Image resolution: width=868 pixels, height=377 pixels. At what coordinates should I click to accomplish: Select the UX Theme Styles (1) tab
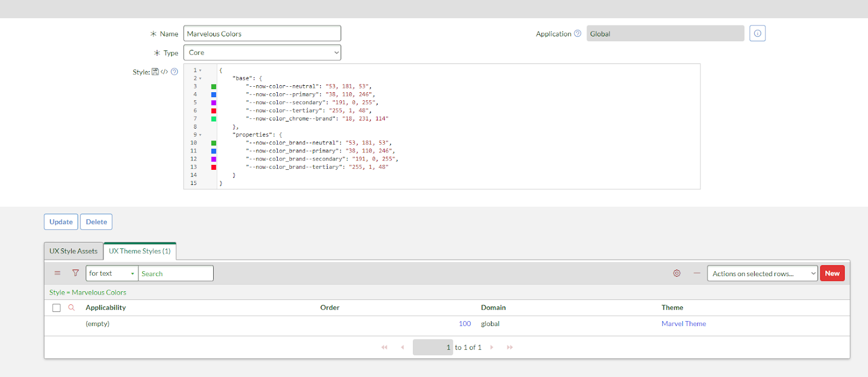139,251
